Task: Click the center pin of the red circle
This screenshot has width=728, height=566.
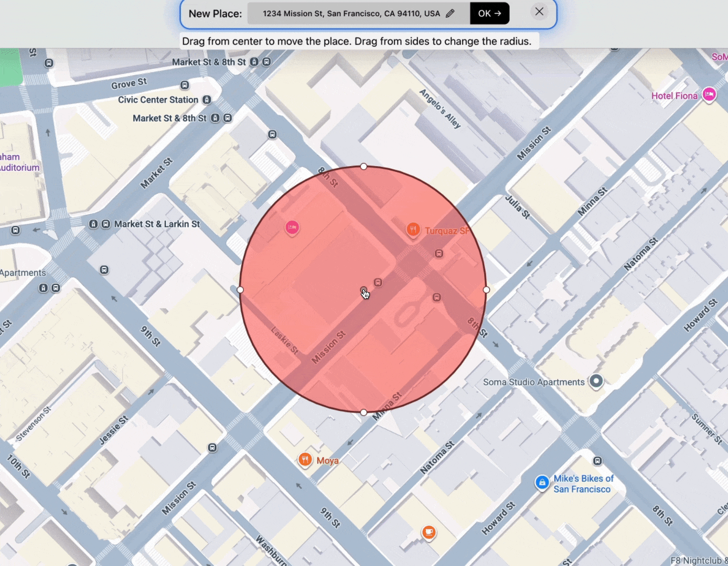Action: coord(363,290)
